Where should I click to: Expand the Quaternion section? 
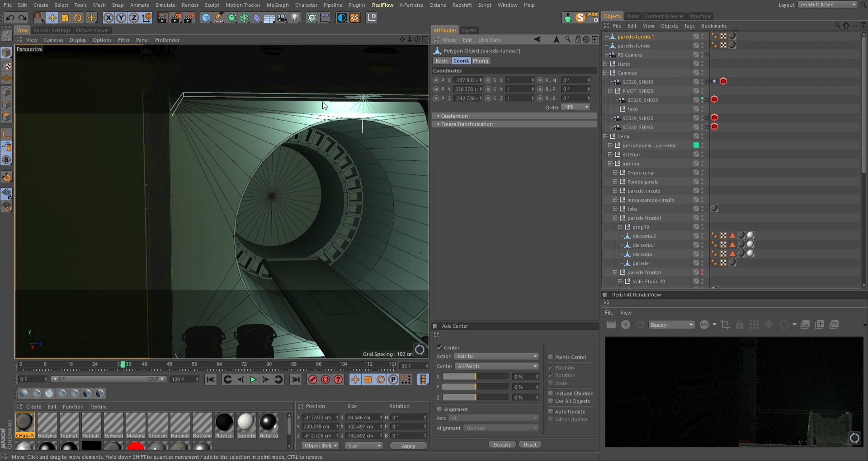[514, 116]
